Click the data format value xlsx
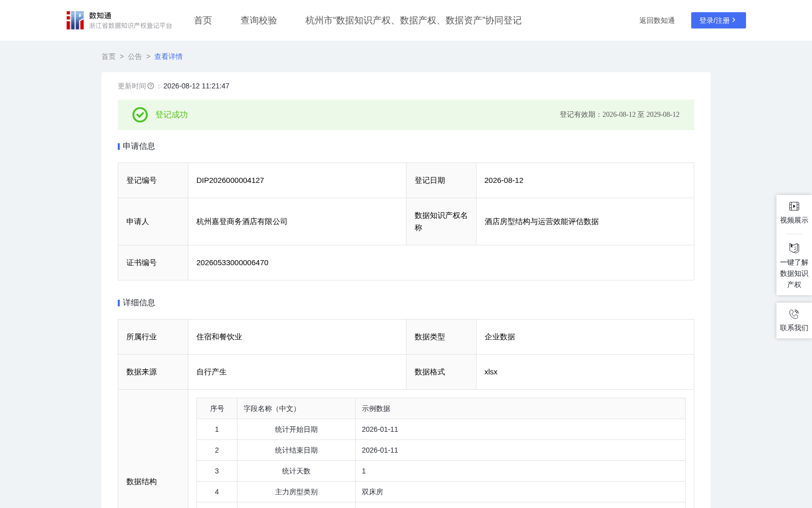The width and height of the screenshot is (812, 508). pos(491,372)
